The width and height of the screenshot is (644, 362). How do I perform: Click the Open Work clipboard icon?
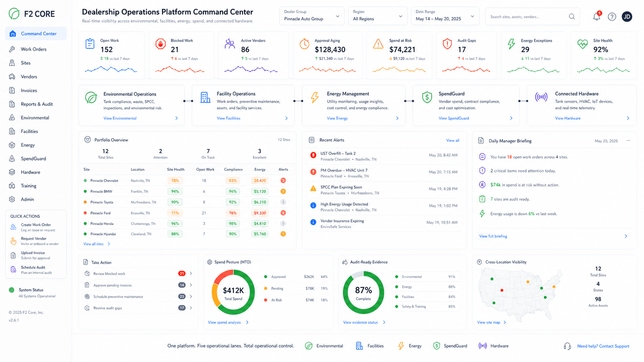[x=90, y=43]
